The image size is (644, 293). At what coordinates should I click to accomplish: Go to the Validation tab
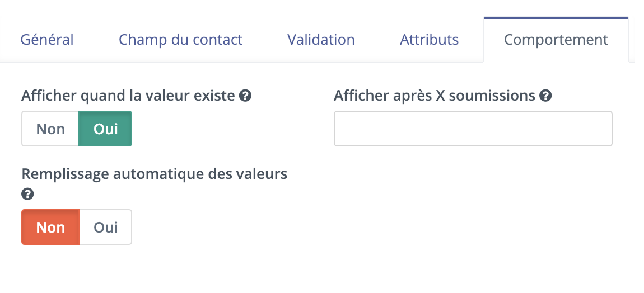coord(321,40)
